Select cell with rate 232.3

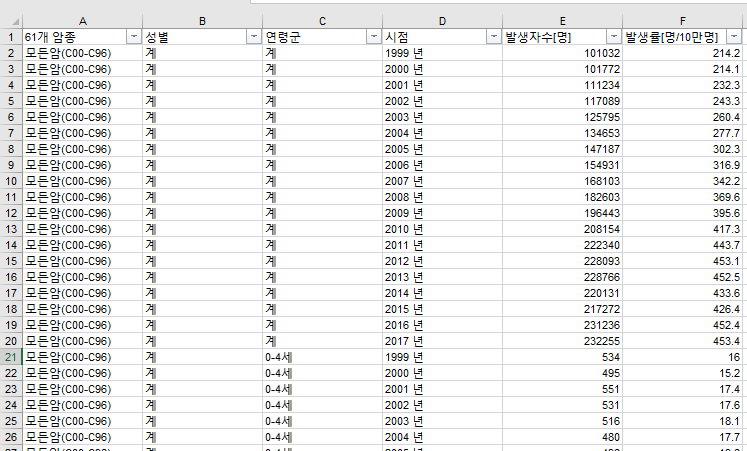(x=683, y=85)
